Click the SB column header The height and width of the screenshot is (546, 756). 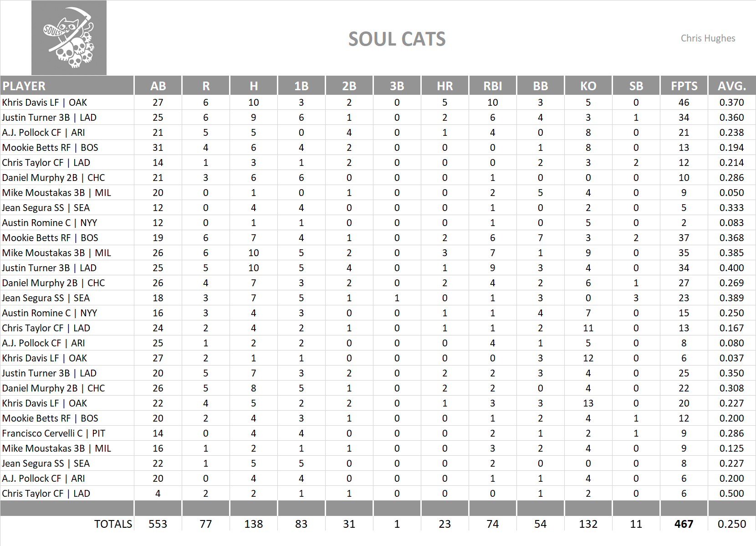coord(636,86)
